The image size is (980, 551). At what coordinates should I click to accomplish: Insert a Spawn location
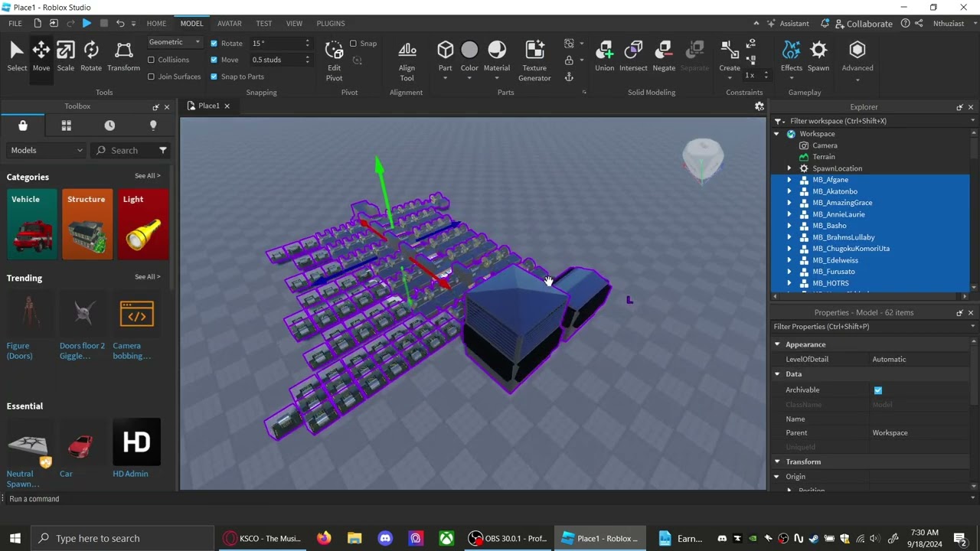818,57
